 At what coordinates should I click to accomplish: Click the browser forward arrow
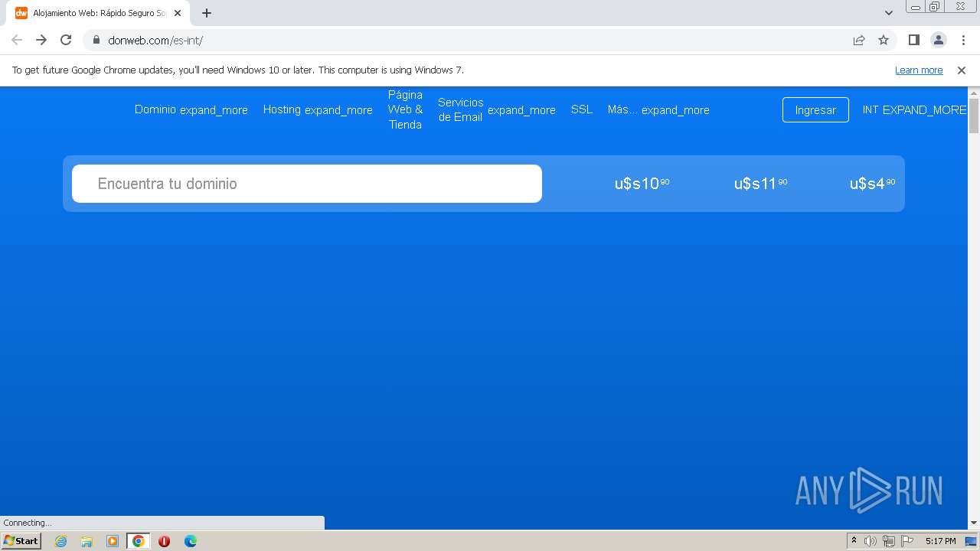click(x=41, y=40)
